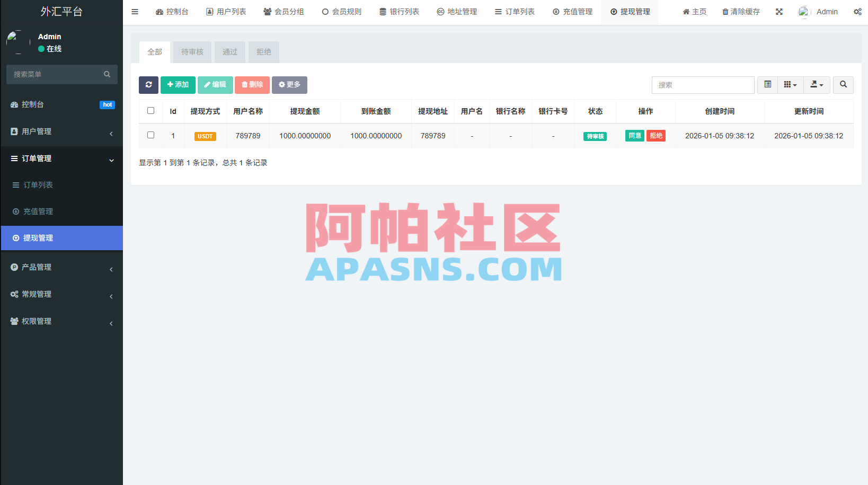The height and width of the screenshot is (485, 868).
Task: Open 订单列表 in the sidebar submenu
Action: [61, 185]
